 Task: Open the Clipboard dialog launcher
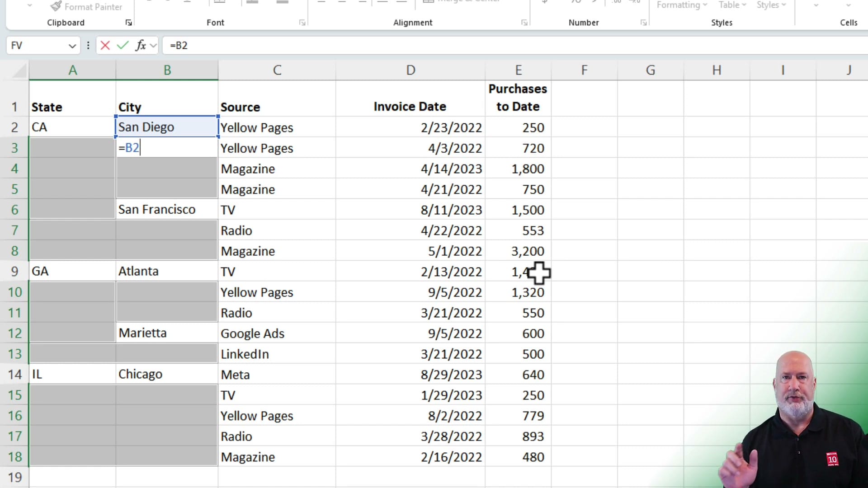tap(128, 23)
